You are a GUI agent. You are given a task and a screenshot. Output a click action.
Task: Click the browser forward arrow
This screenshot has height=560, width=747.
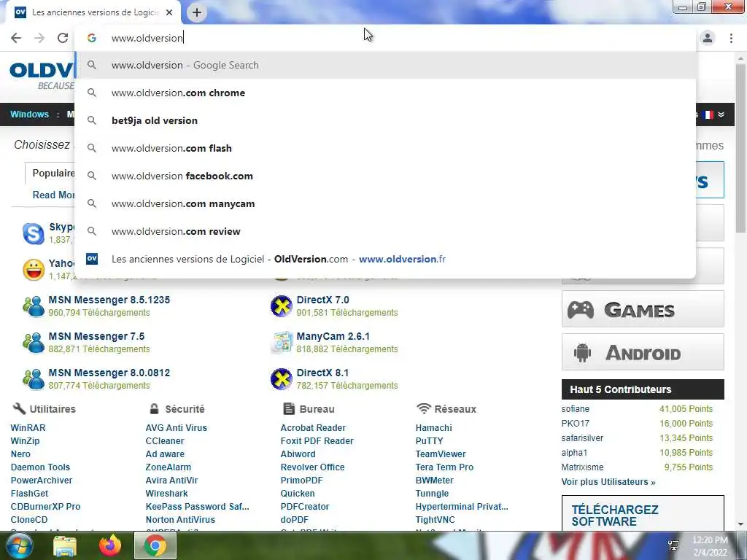pyautogui.click(x=39, y=38)
